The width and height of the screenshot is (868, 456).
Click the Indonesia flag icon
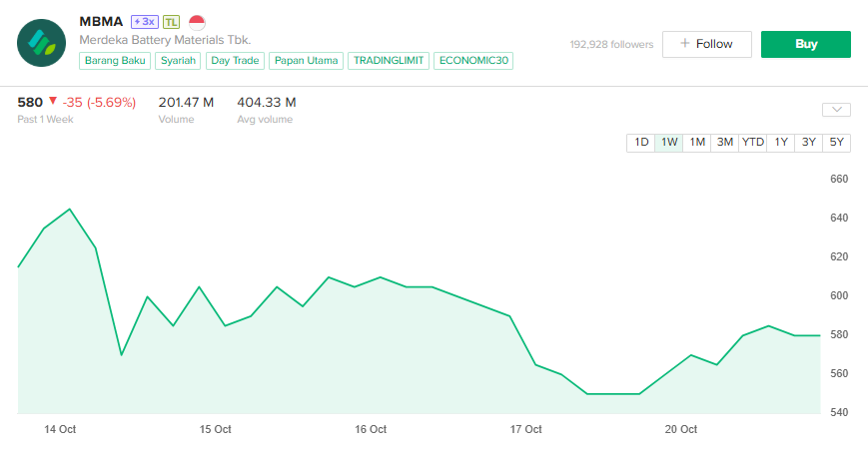pos(197,21)
